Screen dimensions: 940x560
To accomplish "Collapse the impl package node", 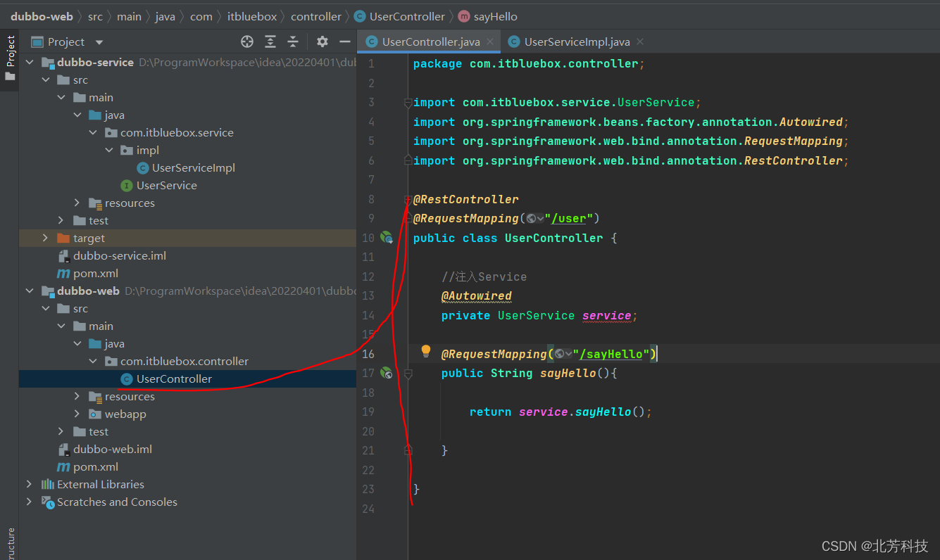I will (109, 150).
